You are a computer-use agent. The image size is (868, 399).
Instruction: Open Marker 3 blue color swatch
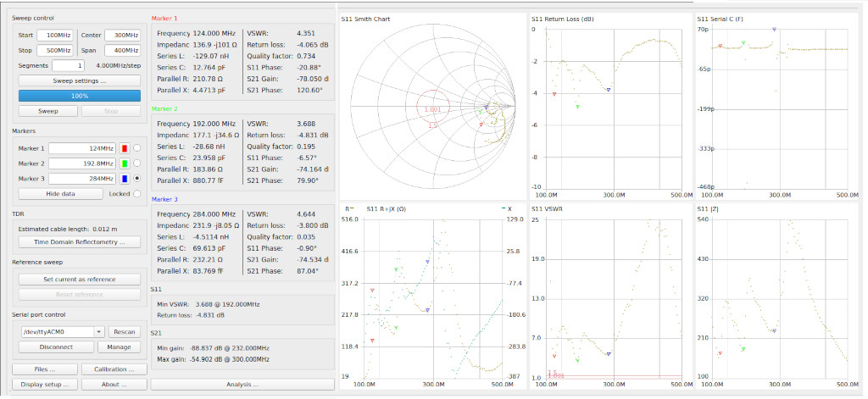[x=125, y=179]
